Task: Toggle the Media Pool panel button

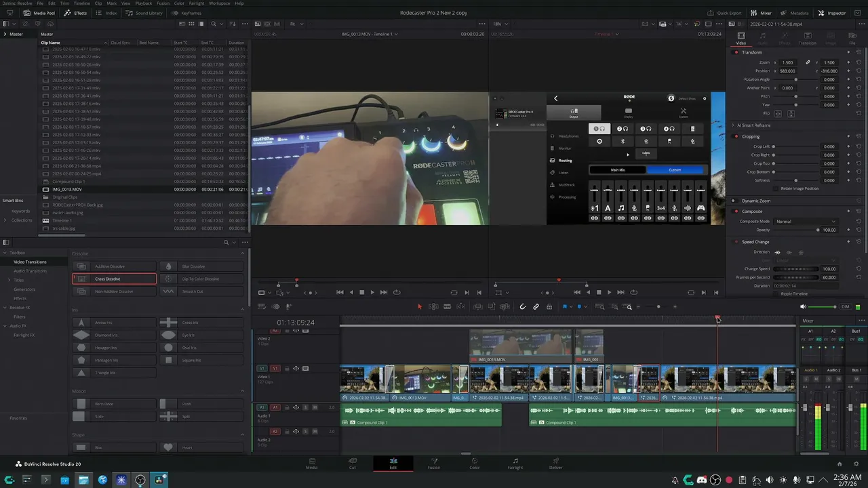Action: tap(39, 13)
